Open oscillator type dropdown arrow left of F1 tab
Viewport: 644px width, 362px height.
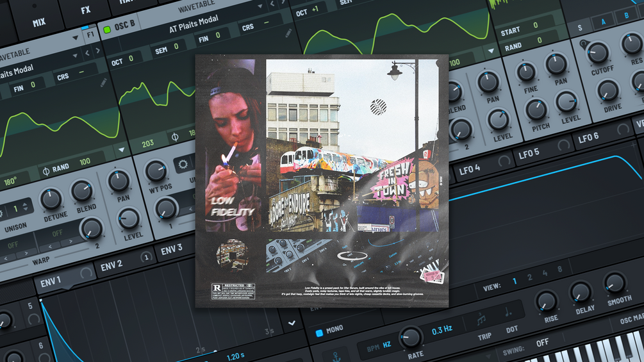tap(75, 38)
